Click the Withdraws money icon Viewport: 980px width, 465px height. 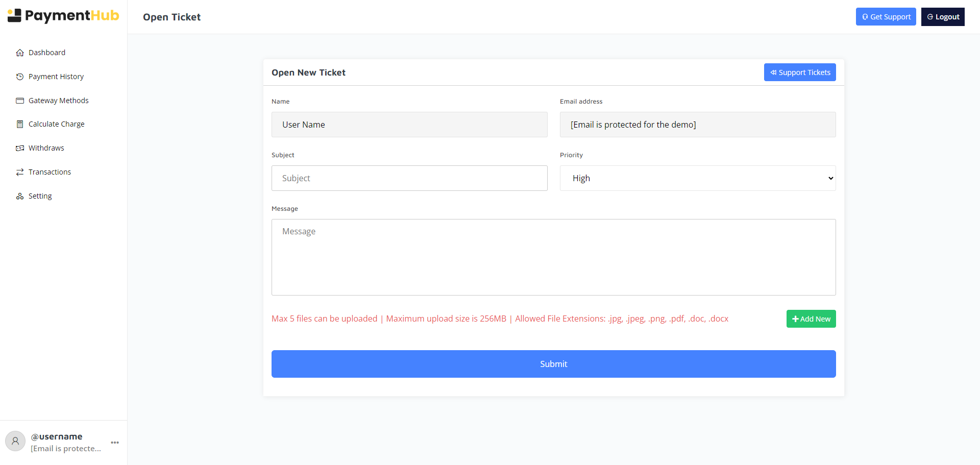pyautogui.click(x=20, y=148)
